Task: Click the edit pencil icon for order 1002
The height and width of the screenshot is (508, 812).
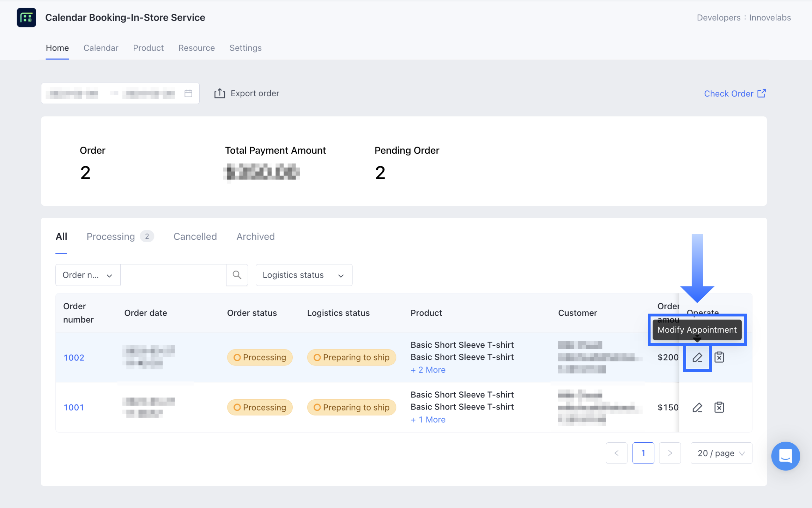Action: 697,357
